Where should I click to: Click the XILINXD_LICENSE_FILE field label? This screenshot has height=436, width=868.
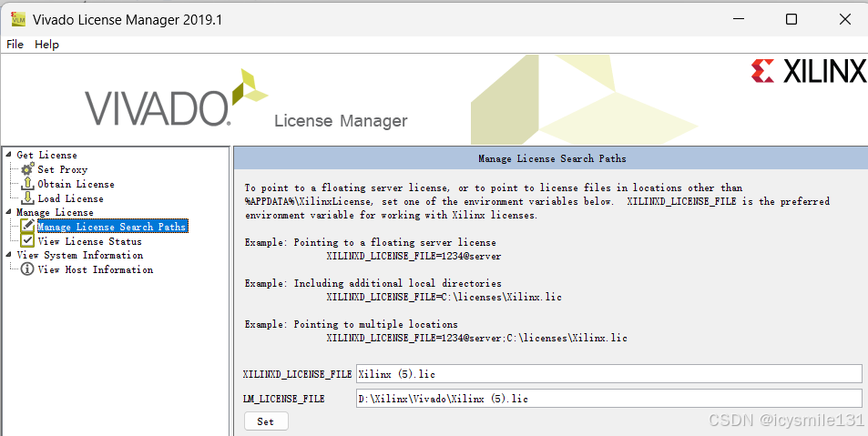[x=297, y=374]
